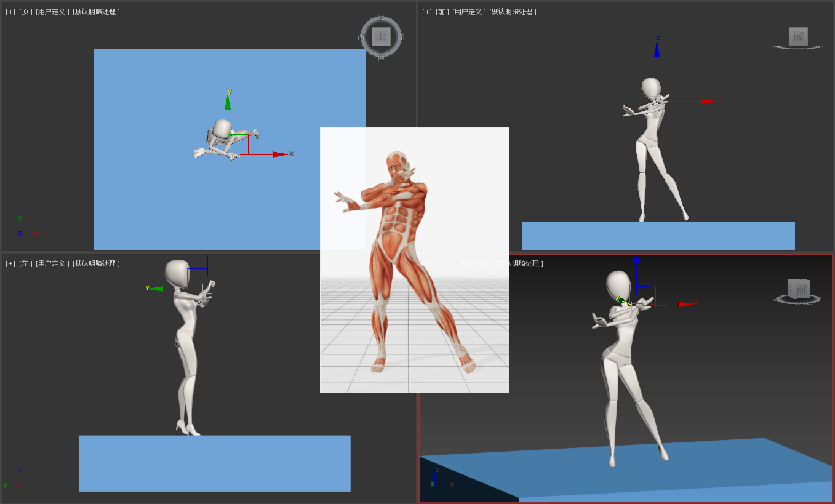Click 西 on the Top ViewCube compass
This screenshot has height=504, width=835.
point(361,37)
